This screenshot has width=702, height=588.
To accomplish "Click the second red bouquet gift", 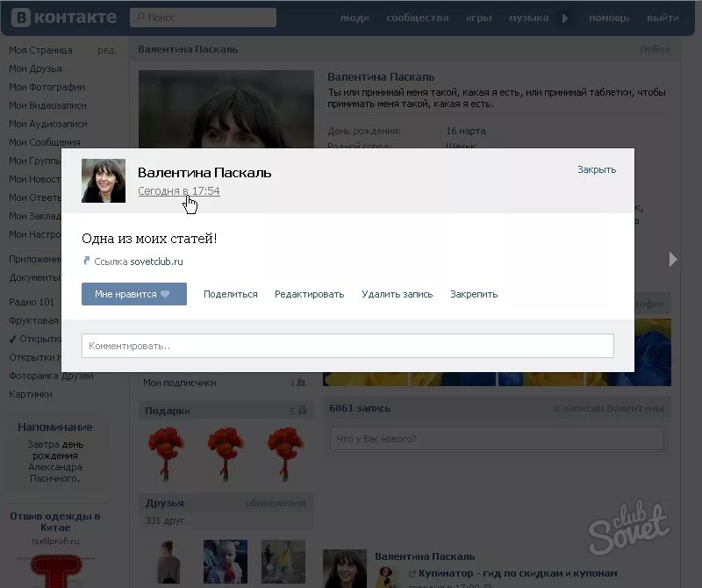I will [226, 454].
